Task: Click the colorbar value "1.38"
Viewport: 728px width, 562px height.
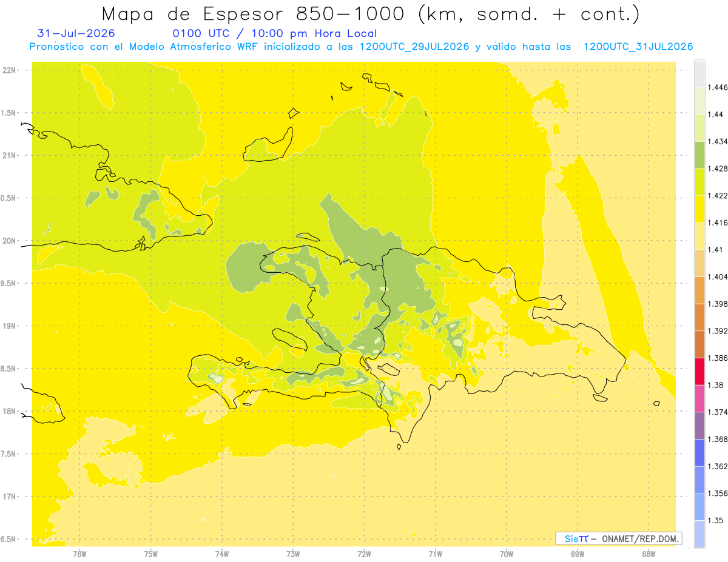Action: (715, 385)
